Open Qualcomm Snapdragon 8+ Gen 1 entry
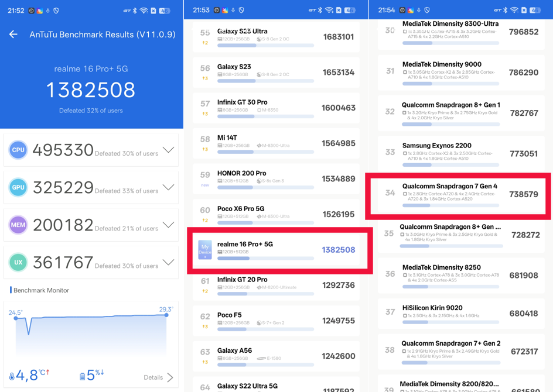The image size is (553, 392). tap(461, 113)
